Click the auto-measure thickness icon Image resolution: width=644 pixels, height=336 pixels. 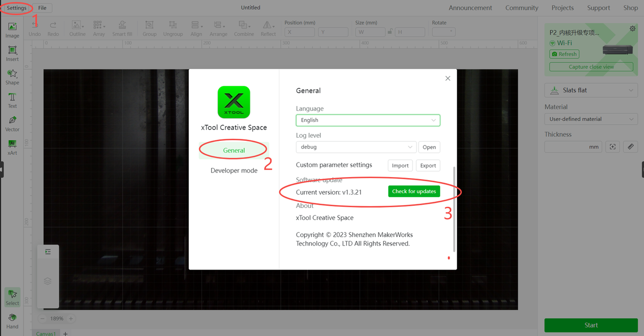pos(612,146)
